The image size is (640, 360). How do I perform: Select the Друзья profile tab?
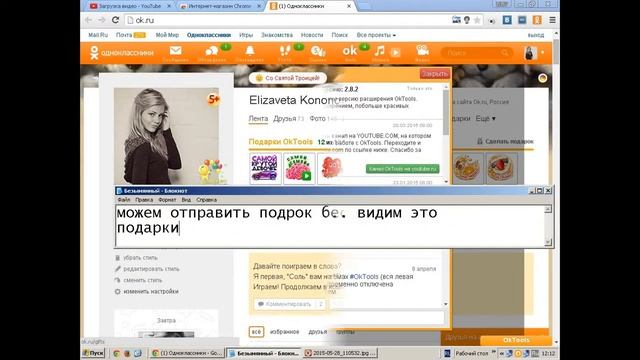tap(284, 118)
